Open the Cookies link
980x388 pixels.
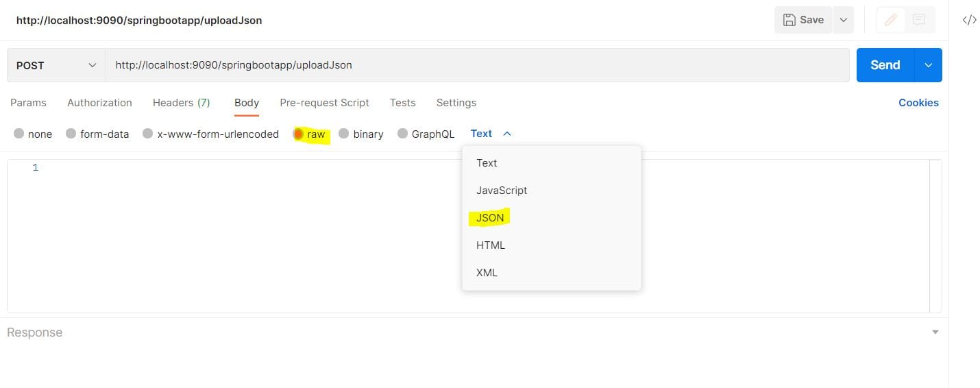918,103
